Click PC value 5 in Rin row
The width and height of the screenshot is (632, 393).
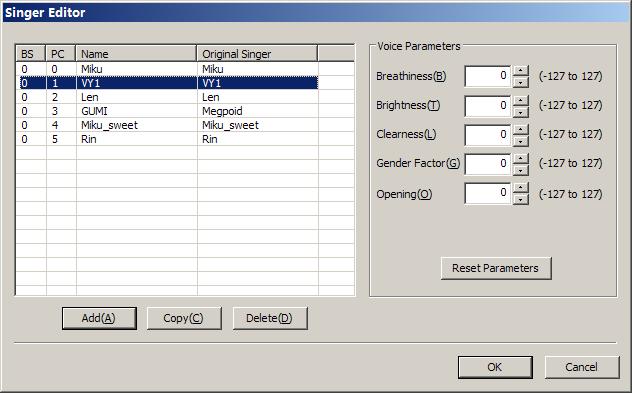(x=61, y=139)
